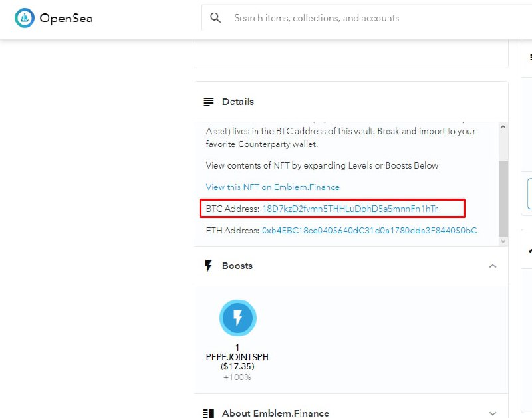The height and width of the screenshot is (418, 532).
Task: Expand the About Emblem.Finance chevron
Action: [x=493, y=413]
